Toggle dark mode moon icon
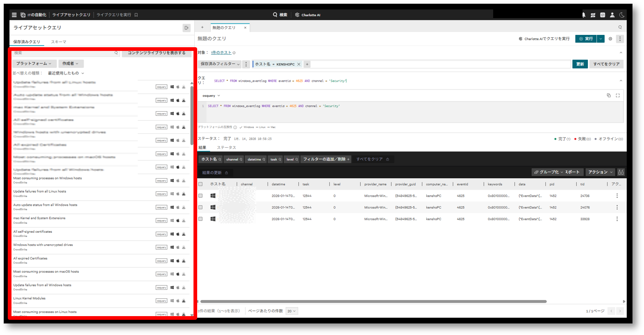Screen dimensions: 644x335 (622, 15)
